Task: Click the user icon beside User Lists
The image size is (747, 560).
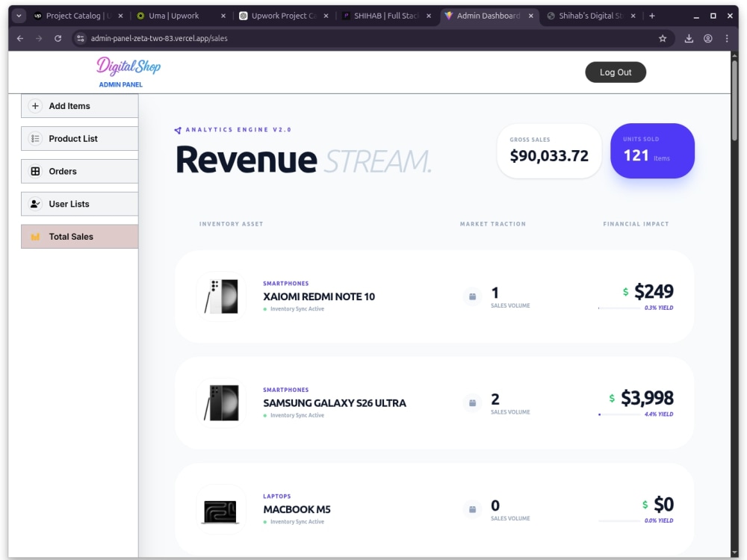Action: 35,204
